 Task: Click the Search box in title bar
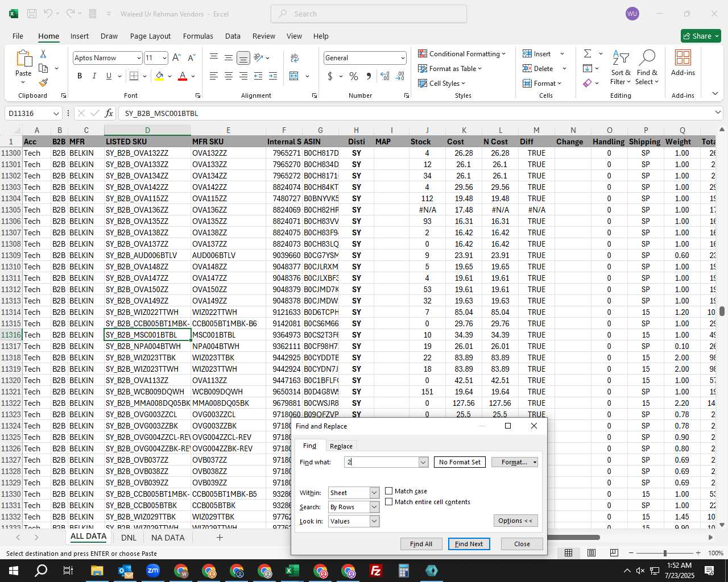point(369,14)
